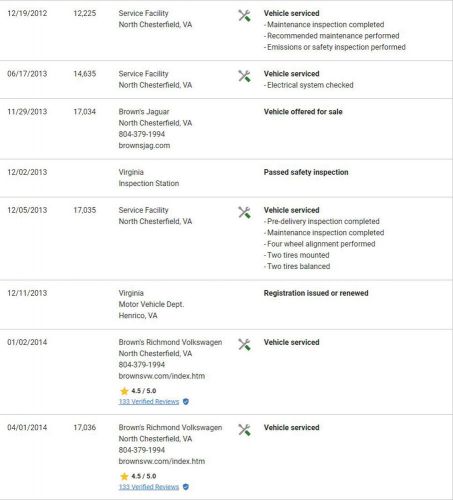
Task: Click the star rating icon in 04/01/2014 entry
Action: pyautogui.click(x=124, y=476)
